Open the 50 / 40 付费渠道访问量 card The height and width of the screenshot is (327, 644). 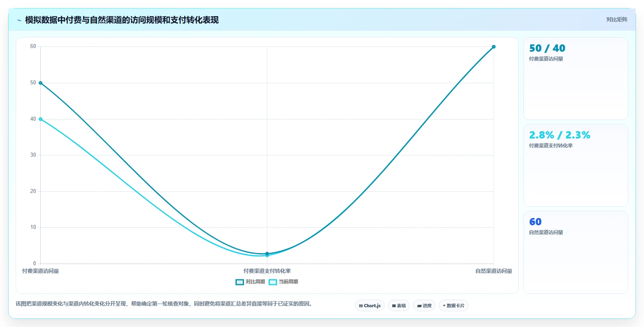(x=575, y=78)
